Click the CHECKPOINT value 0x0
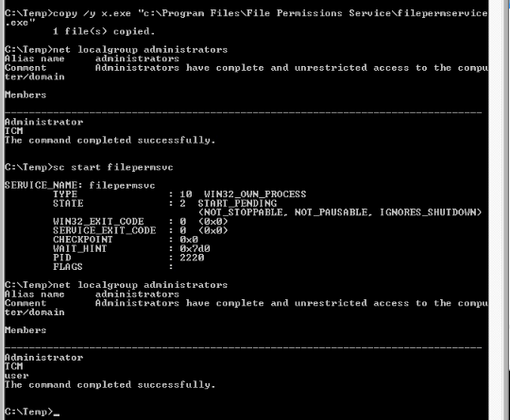This screenshot has width=510, height=420. pos(189,240)
